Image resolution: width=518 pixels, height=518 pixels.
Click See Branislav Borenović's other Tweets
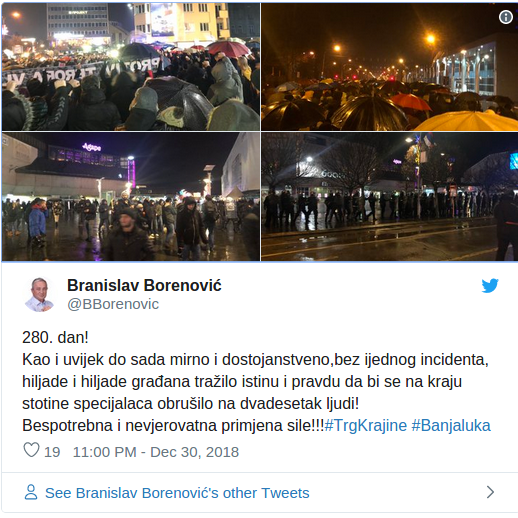tap(177, 493)
